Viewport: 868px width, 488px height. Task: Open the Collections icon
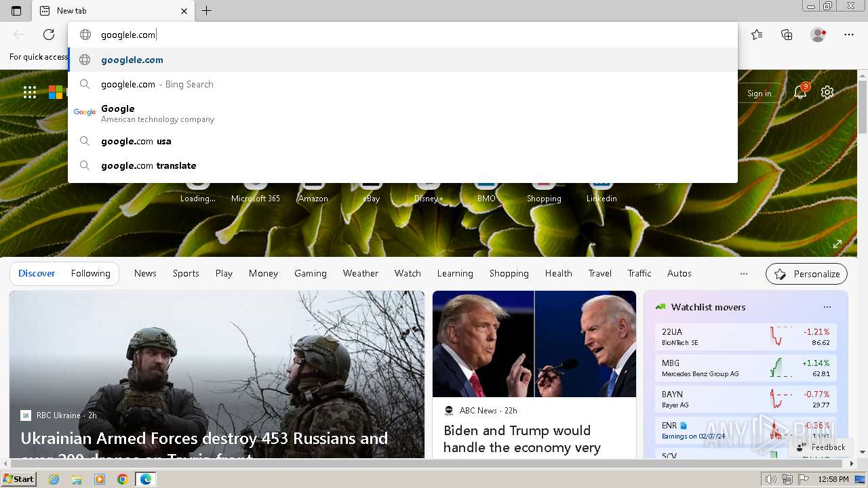click(787, 35)
